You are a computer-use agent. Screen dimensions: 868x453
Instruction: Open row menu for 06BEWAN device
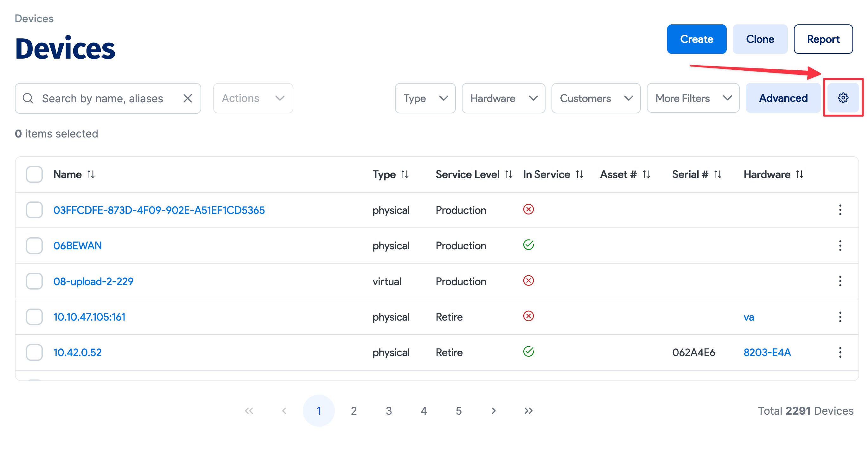pyautogui.click(x=840, y=246)
